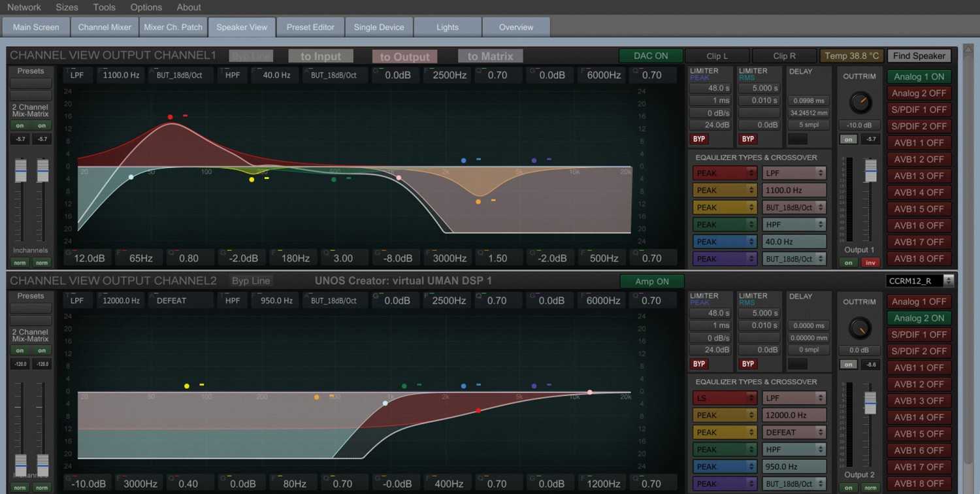The width and height of the screenshot is (980, 494).
Task: Grab the pink low-pass node at 12k in Channel 2
Action: (x=589, y=392)
